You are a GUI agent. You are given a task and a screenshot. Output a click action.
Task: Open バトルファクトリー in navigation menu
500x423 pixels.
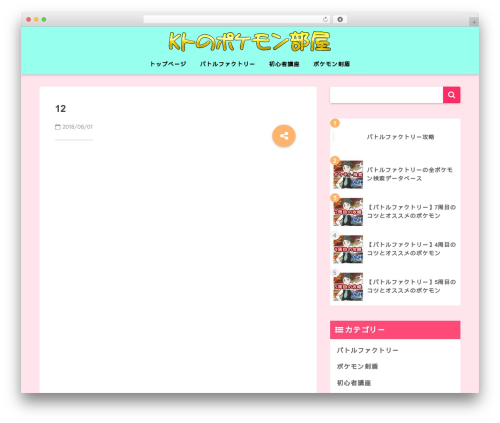tap(227, 64)
